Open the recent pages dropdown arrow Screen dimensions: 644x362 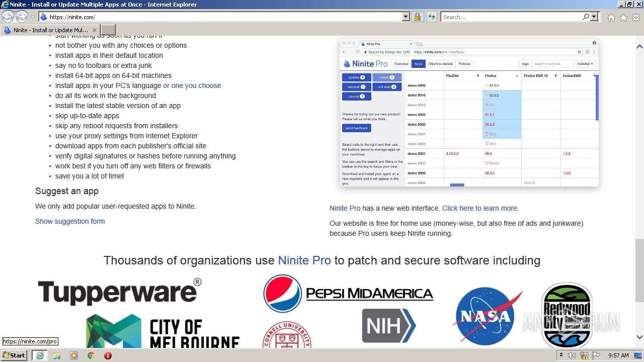click(x=33, y=17)
